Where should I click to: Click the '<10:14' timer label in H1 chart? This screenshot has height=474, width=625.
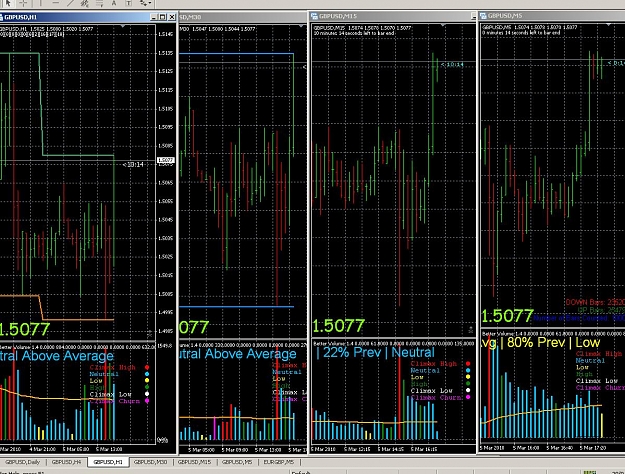[x=133, y=164]
